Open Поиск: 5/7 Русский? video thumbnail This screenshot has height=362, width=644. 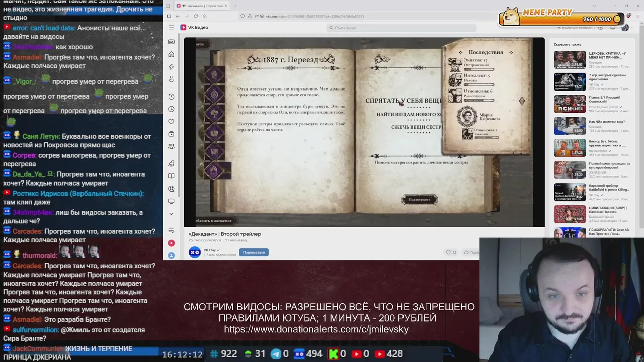tap(570, 104)
